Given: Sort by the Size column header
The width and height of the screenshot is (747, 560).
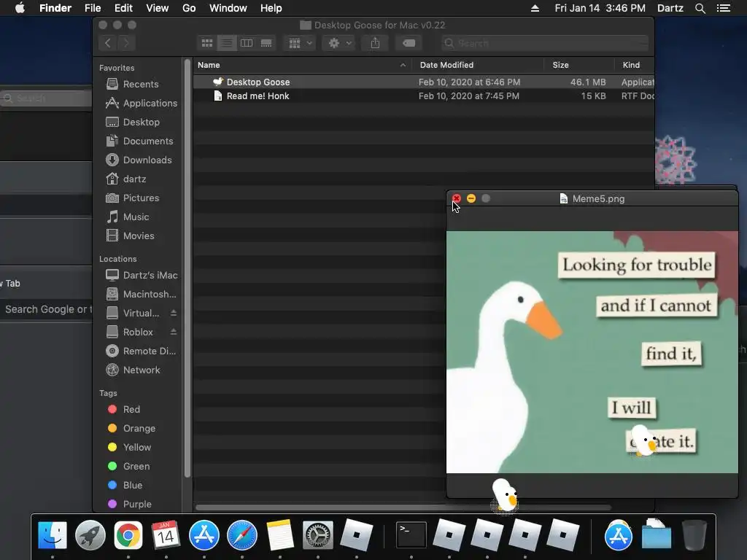Looking at the screenshot, I should click(578, 65).
